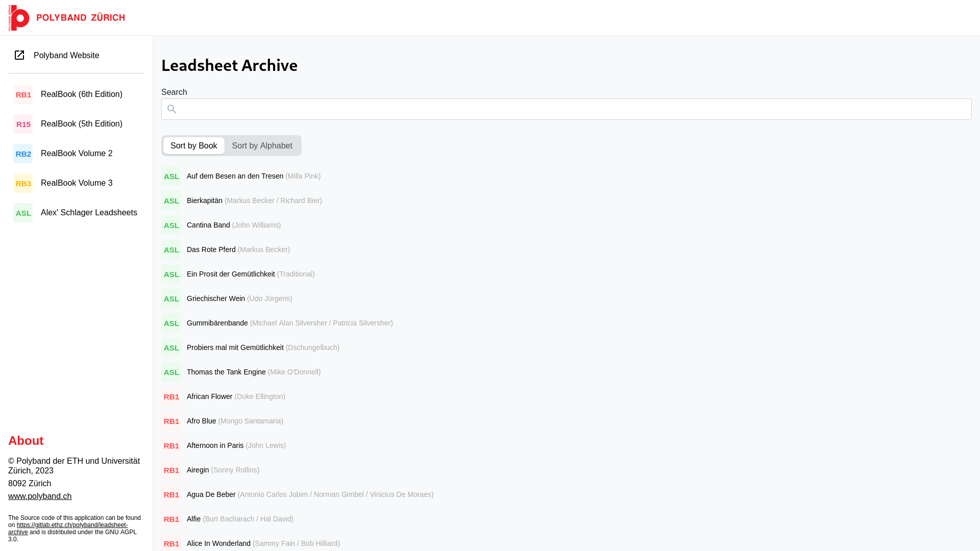
Task: Click the yellow RB3 badge in sidebar
Action: tap(23, 183)
